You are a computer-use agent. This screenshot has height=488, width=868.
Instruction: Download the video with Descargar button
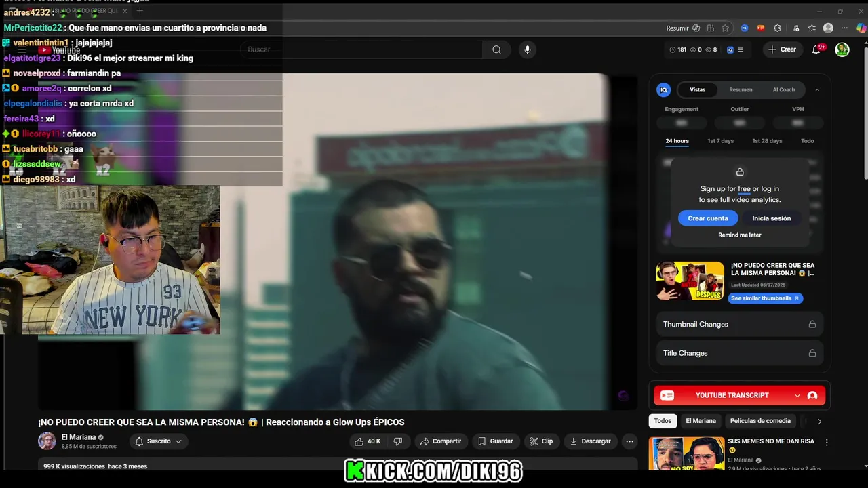(x=591, y=441)
